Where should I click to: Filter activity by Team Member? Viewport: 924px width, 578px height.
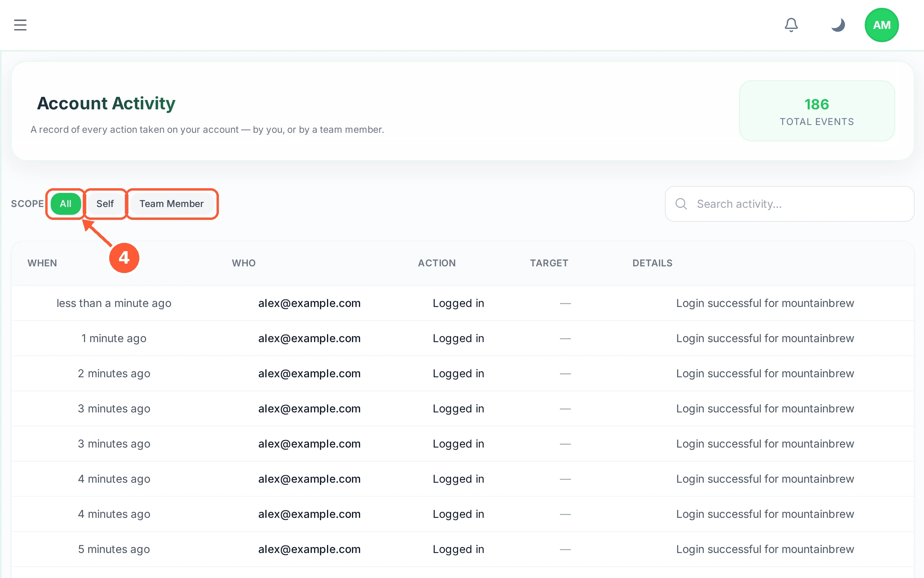pos(172,204)
